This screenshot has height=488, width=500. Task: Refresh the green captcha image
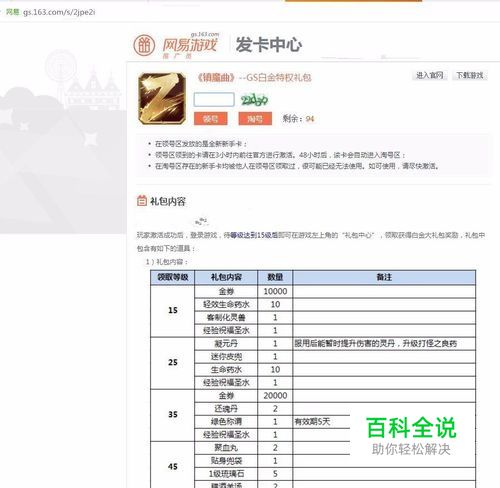click(x=254, y=100)
